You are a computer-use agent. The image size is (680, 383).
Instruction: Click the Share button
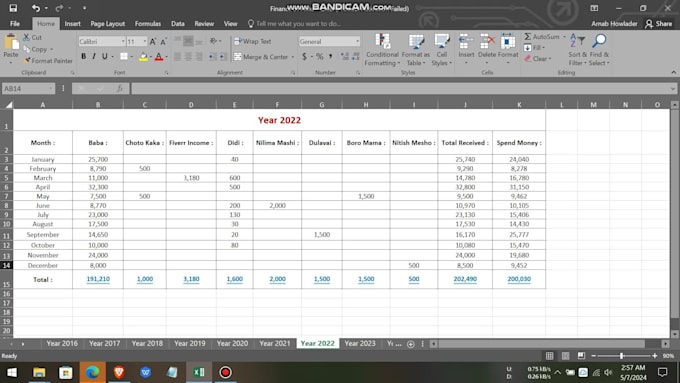click(x=658, y=23)
